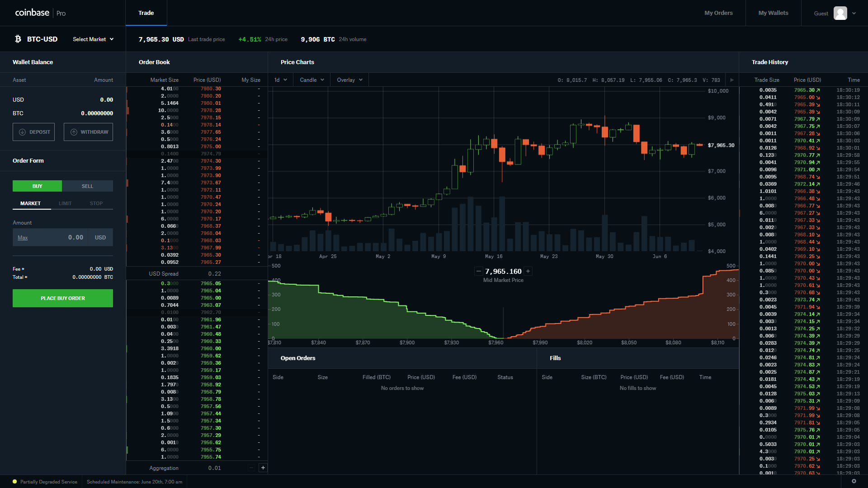
Task: Open the Trade tab
Action: tap(146, 13)
